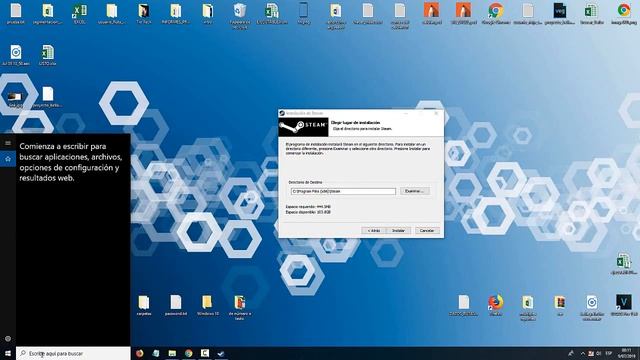Select the Google Chrome desktop shortcut
The height and width of the screenshot is (360, 640).
click(x=496, y=13)
